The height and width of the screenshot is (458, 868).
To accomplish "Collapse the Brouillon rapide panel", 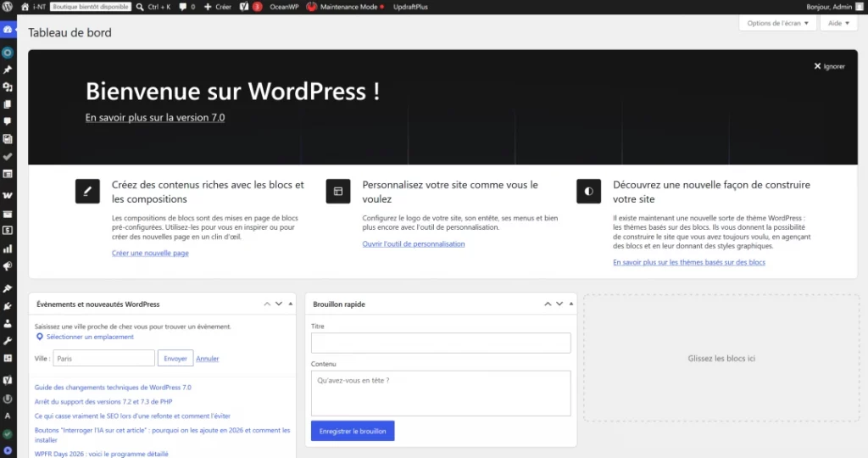I will coord(571,304).
